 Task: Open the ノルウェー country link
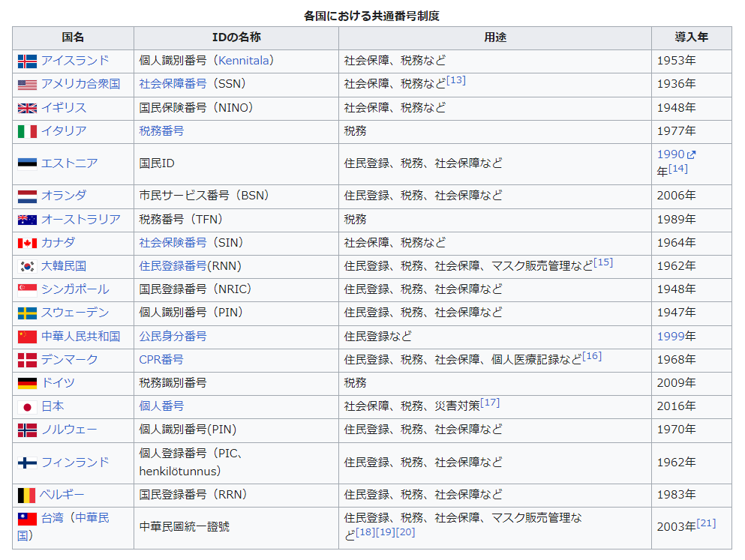pos(69,430)
